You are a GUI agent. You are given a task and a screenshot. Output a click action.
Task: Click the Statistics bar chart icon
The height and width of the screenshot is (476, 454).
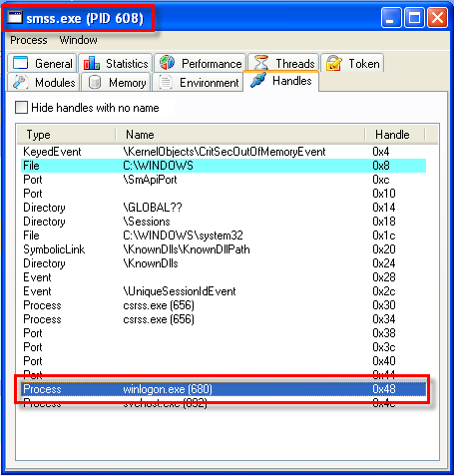pyautogui.click(x=92, y=63)
